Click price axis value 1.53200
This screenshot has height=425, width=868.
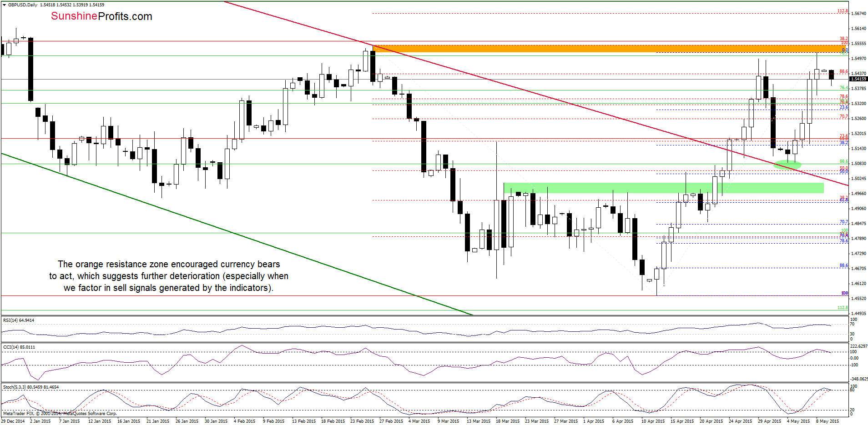pyautogui.click(x=858, y=104)
